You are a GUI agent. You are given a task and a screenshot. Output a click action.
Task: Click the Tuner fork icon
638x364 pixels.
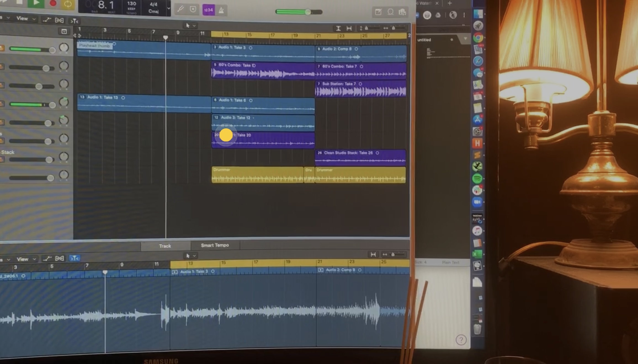[x=180, y=9]
